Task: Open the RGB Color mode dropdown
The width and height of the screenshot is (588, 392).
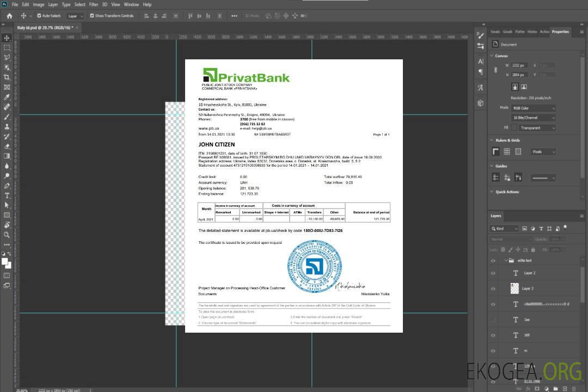Action: pos(534,108)
